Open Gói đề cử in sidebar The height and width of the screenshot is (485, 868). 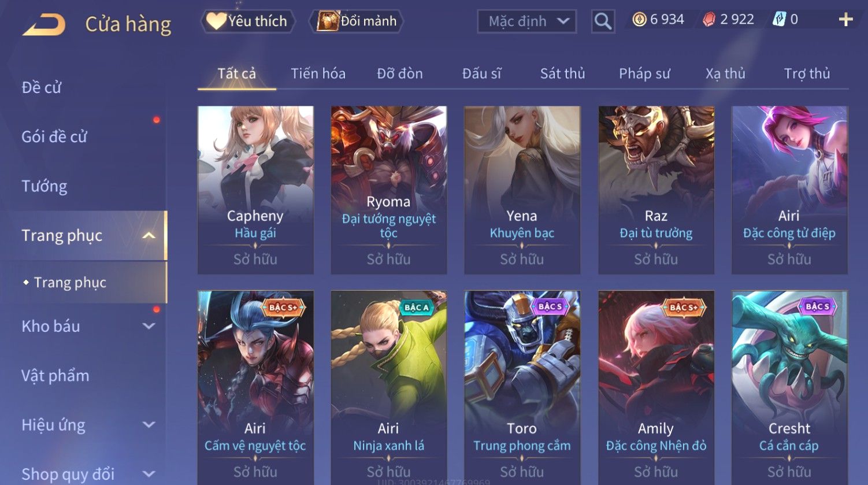click(54, 137)
